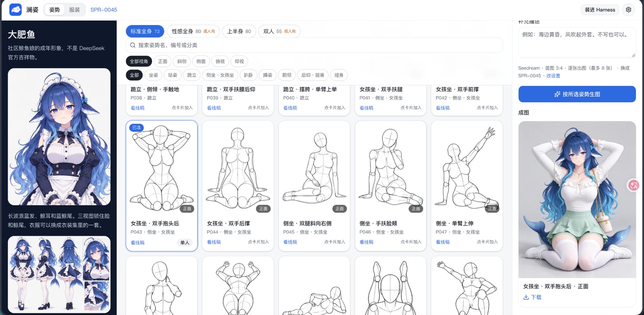Focus the 补充描述 text area

click(x=577, y=42)
